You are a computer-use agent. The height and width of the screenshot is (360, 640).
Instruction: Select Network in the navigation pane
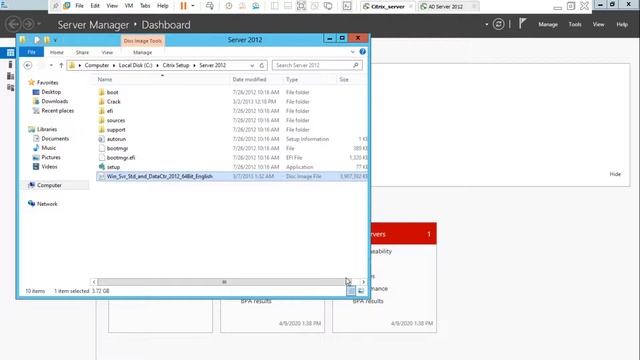pos(47,204)
